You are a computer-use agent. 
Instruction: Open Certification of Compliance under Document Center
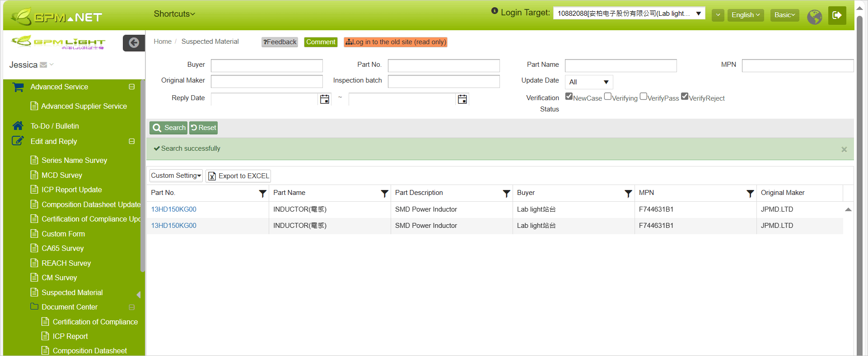[95, 322]
